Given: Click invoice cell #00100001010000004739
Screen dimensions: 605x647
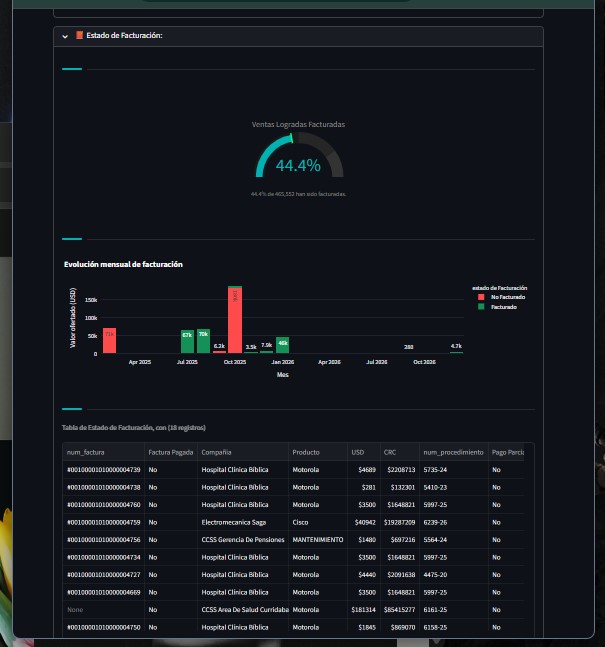Looking at the screenshot, I should (x=103, y=469).
